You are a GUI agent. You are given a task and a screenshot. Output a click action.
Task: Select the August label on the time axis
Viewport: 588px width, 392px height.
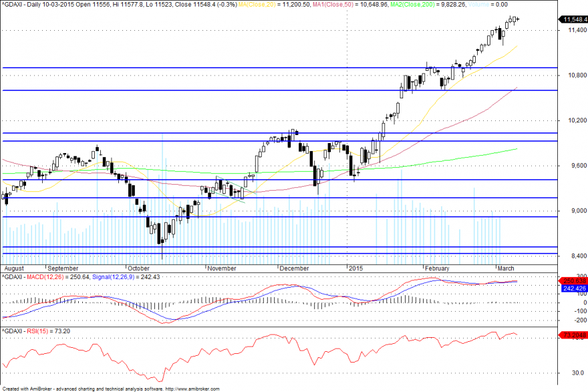pyautogui.click(x=14, y=268)
